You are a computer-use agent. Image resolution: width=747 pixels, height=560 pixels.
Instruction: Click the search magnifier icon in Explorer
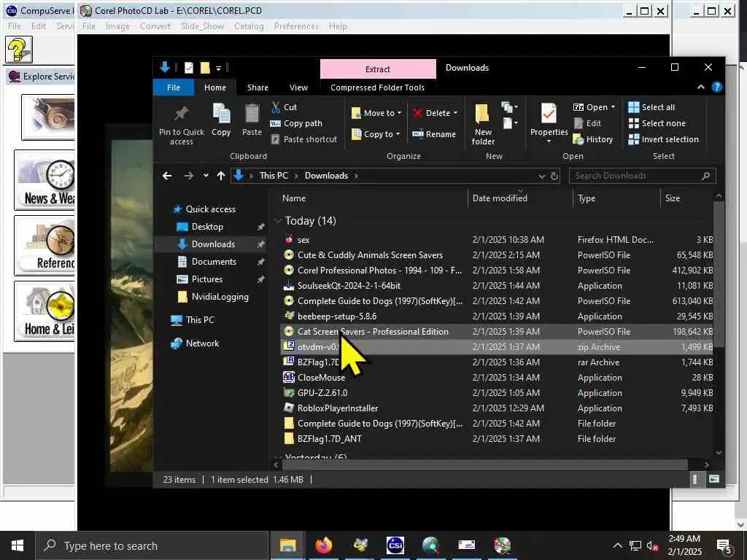coord(705,176)
